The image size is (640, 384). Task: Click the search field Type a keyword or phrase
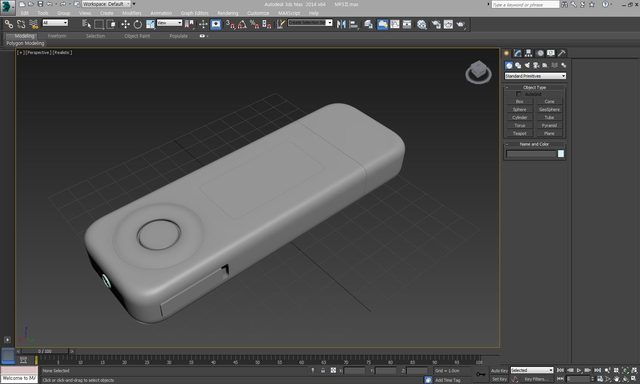525,4
